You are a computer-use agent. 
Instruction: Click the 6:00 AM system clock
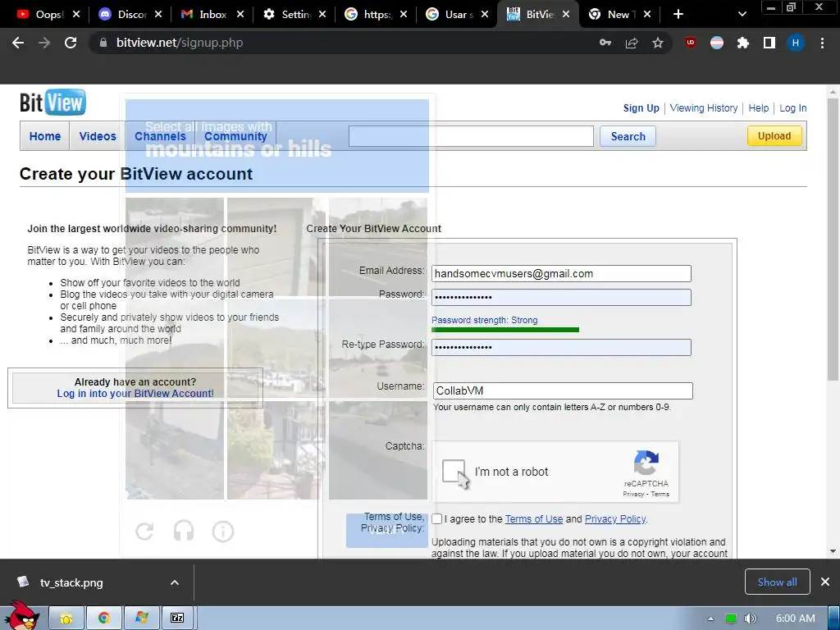796,619
